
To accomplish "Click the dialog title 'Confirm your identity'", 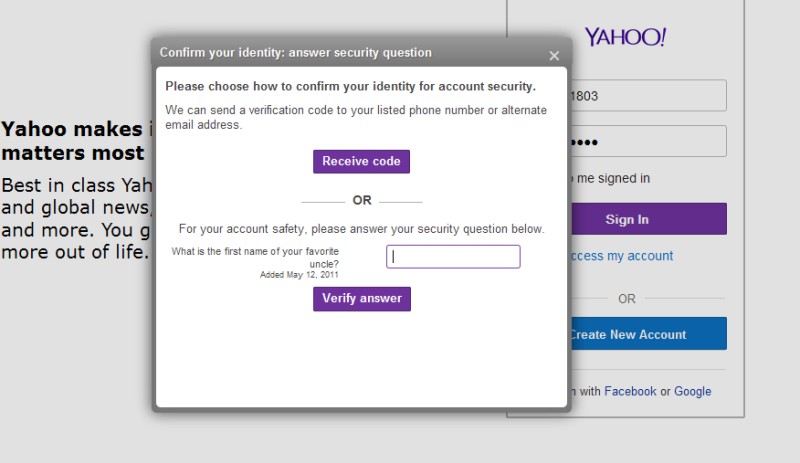I will point(296,53).
